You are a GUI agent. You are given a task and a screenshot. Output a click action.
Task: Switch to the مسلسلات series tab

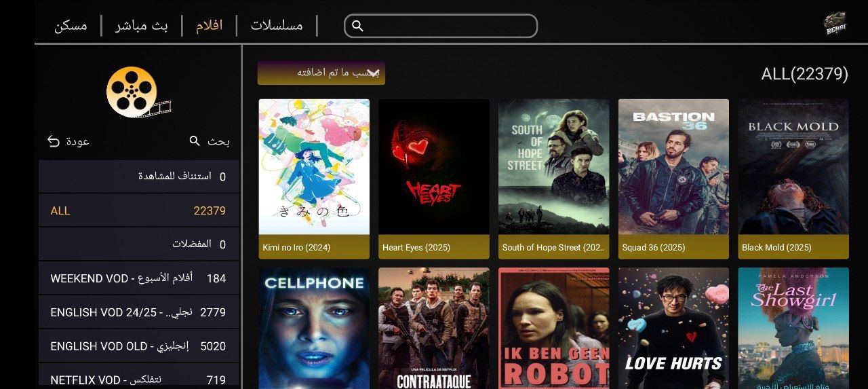click(277, 26)
